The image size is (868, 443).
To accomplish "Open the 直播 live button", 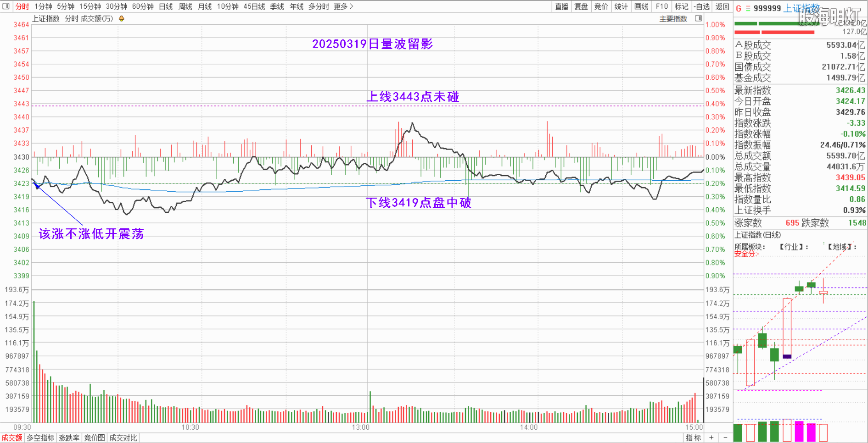I will point(562,6).
